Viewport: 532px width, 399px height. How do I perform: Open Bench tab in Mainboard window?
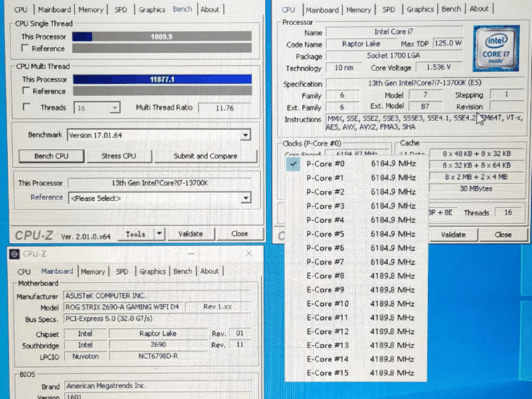(x=182, y=271)
